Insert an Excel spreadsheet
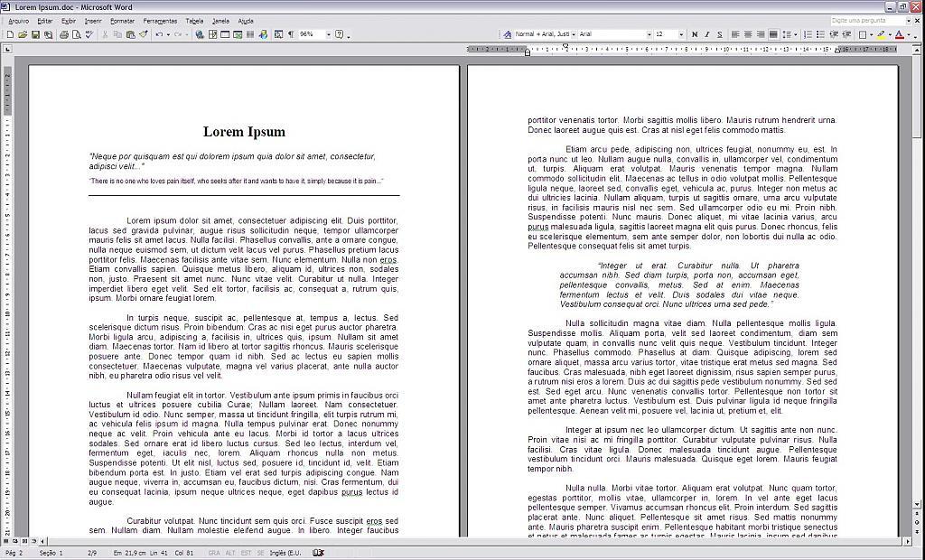 tap(238, 35)
